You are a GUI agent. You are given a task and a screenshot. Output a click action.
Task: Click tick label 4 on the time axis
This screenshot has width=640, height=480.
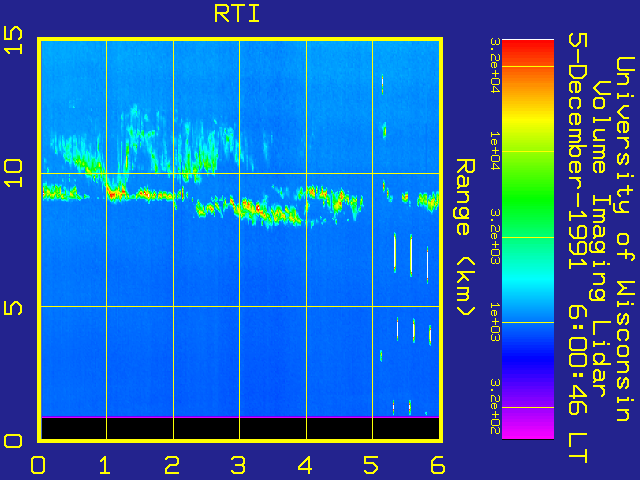(x=305, y=465)
